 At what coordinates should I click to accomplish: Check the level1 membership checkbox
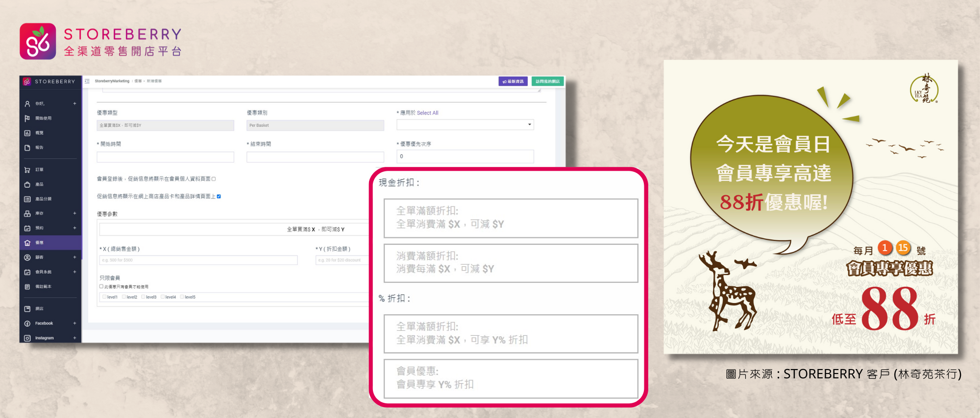tap(104, 297)
